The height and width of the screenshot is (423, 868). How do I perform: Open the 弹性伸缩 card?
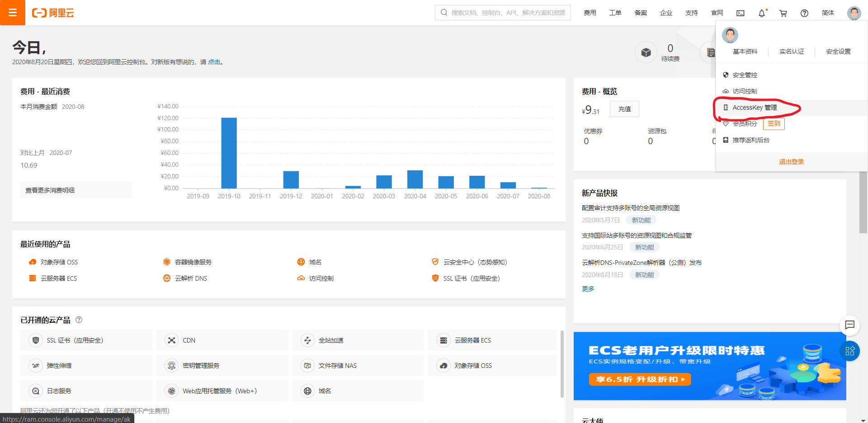[x=86, y=366]
